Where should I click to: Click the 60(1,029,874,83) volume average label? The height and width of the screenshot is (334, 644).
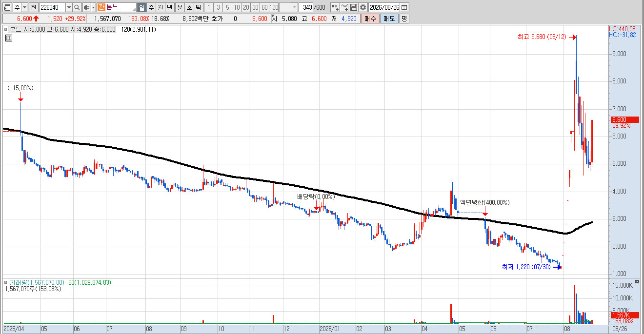pos(89,282)
